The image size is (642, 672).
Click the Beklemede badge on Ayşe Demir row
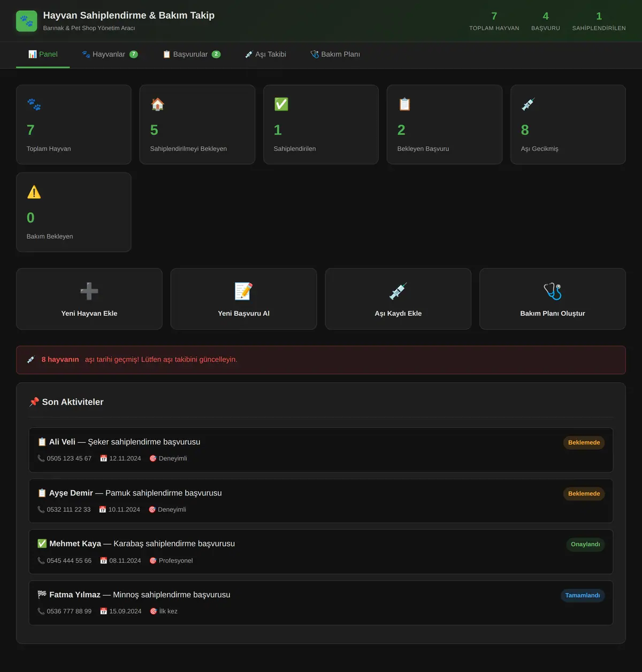[584, 493]
